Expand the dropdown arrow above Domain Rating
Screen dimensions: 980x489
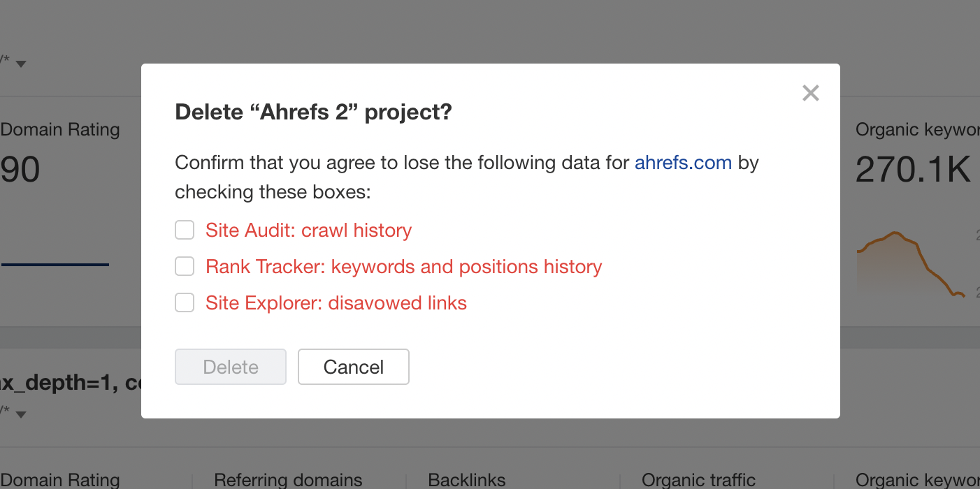[21, 64]
